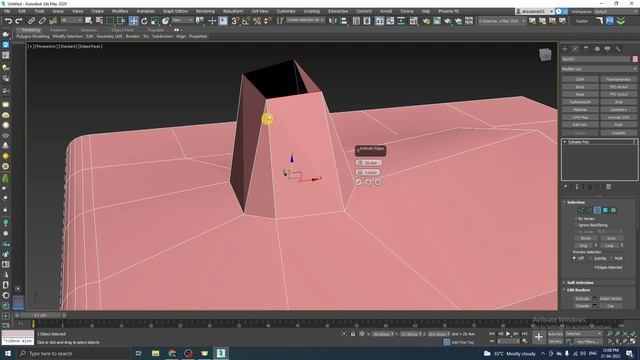Click the Mirror tool icon
The image size is (640, 360).
pos(333,21)
